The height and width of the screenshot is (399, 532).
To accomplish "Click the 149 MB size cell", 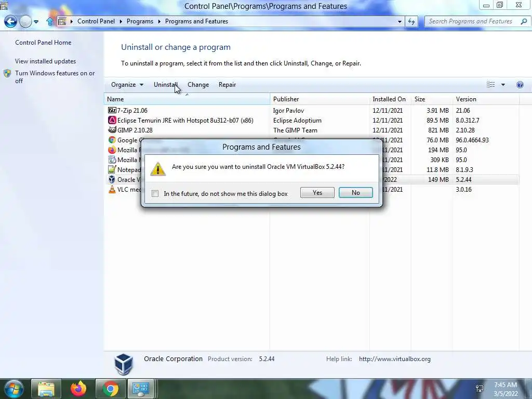I will pyautogui.click(x=438, y=179).
